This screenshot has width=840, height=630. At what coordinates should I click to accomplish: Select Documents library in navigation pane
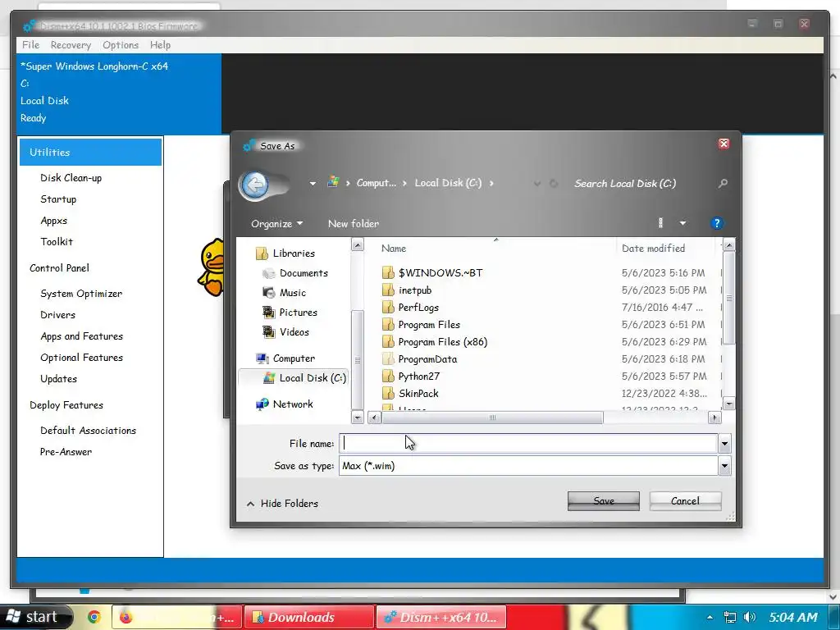coord(295,273)
